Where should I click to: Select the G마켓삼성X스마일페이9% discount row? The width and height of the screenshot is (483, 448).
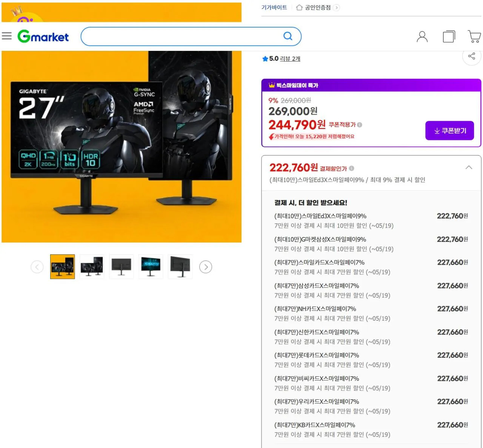371,244
